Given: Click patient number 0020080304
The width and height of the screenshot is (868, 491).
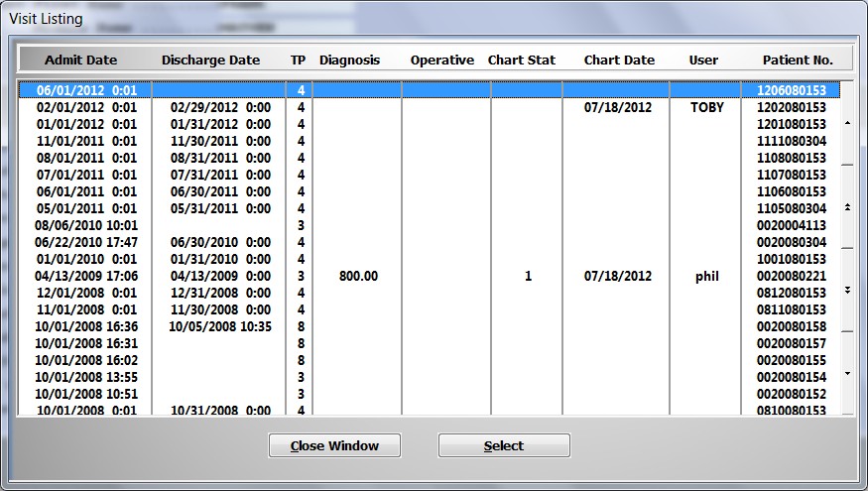Looking at the screenshot, I should tap(792, 242).
